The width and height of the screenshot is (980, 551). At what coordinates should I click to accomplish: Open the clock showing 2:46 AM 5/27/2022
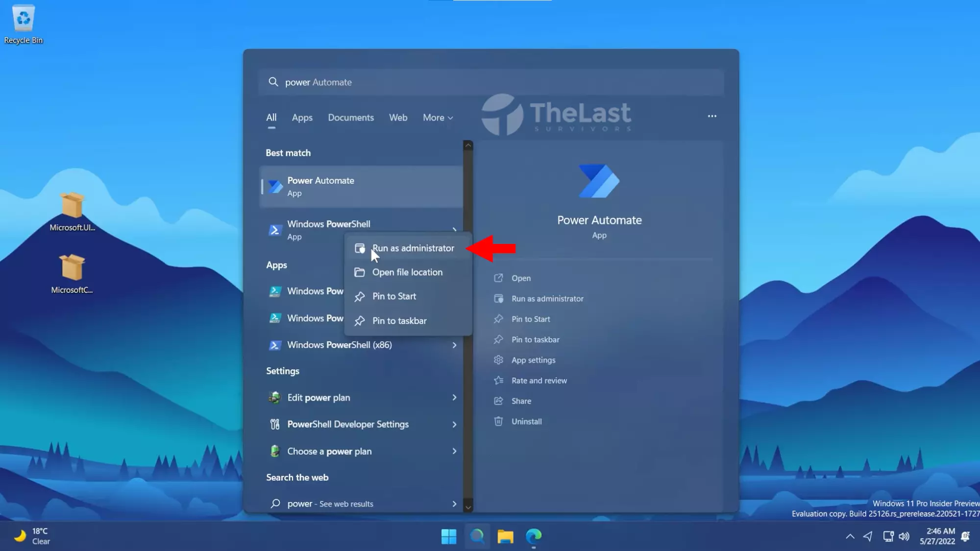point(937,536)
